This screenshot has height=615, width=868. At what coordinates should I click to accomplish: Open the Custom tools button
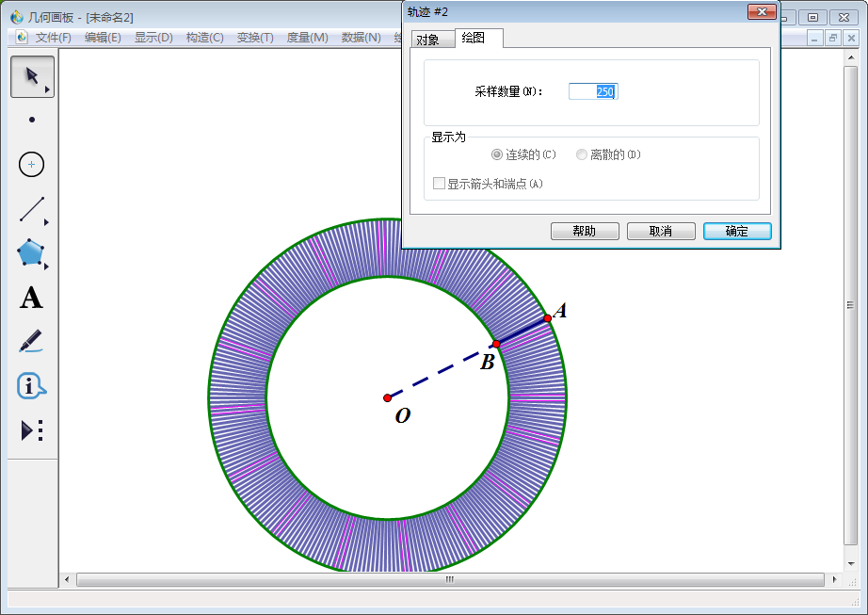[32, 430]
